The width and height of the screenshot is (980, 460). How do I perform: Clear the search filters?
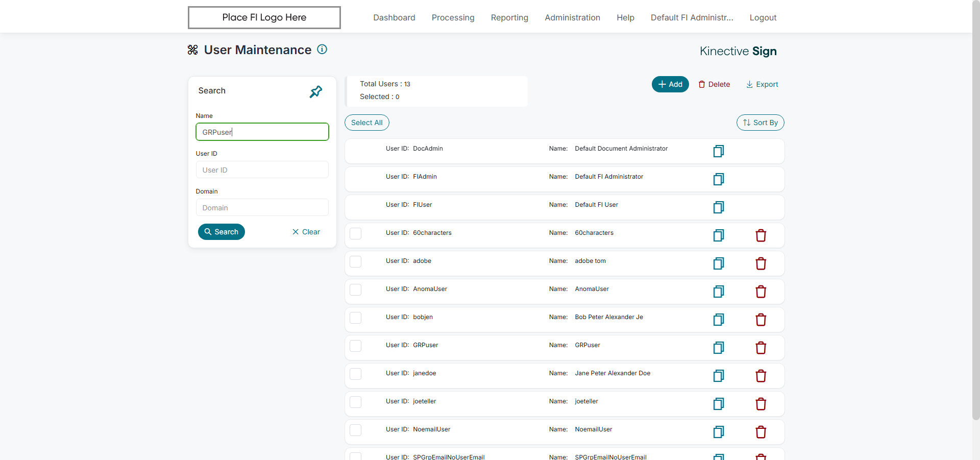click(306, 232)
